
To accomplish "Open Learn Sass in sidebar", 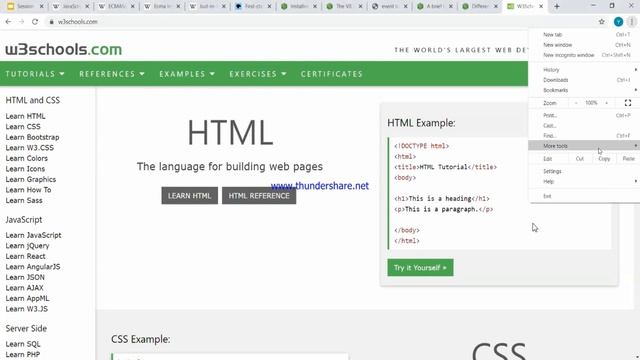I will (x=24, y=200).
